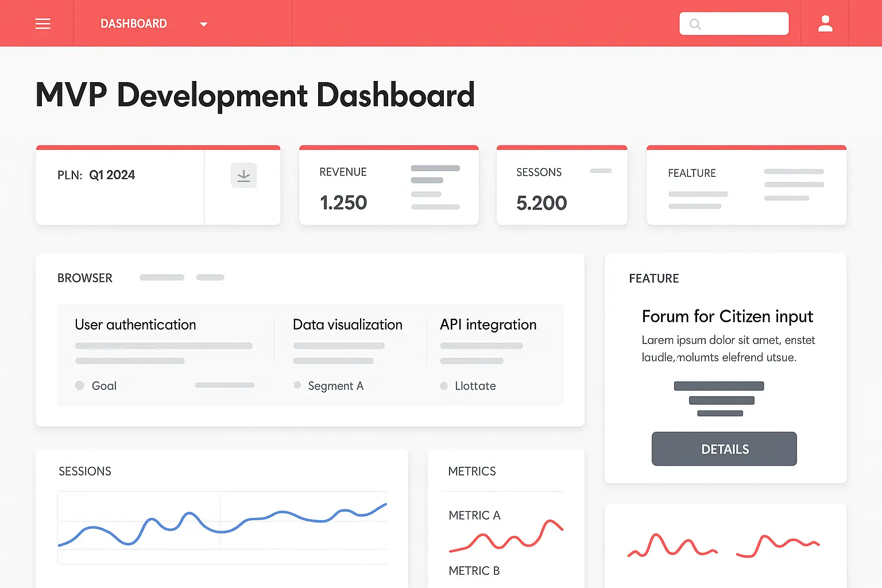Viewport: 882px width, 588px height.
Task: Click the METRIC B label
Action: tap(474, 571)
